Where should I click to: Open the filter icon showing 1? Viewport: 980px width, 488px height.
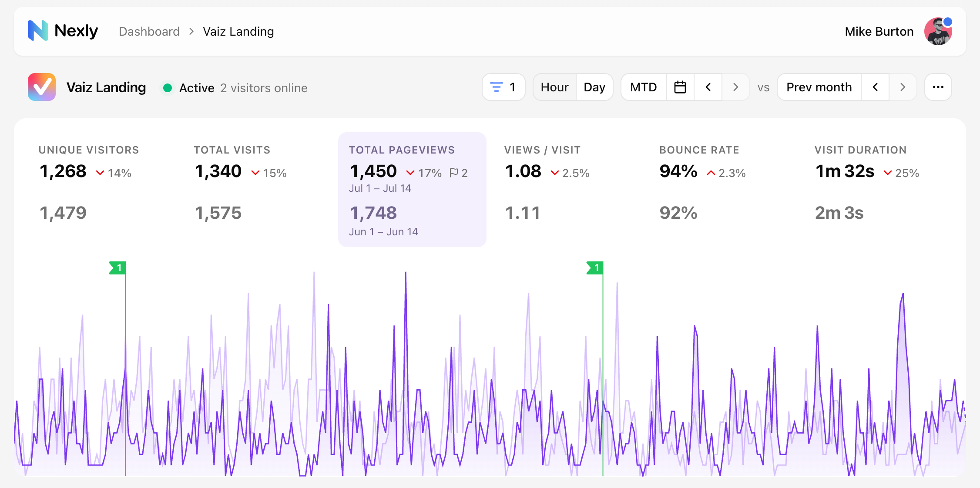[503, 87]
